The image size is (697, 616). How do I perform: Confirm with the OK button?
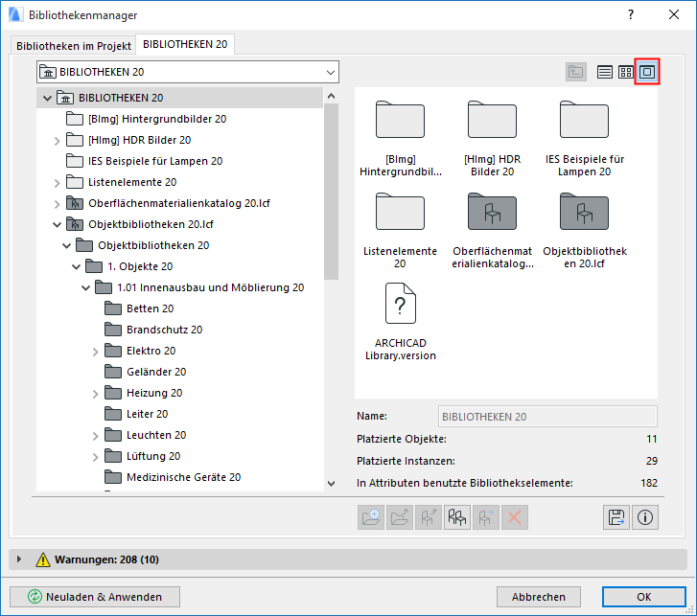click(643, 597)
